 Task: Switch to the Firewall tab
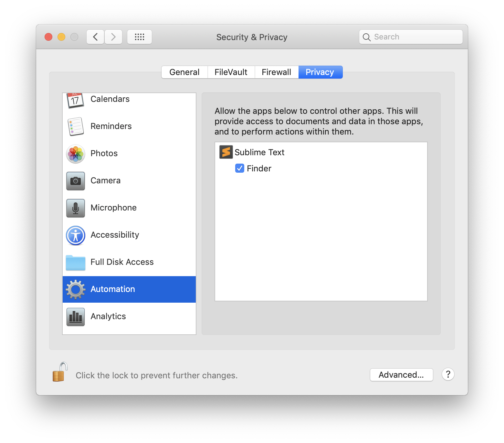click(276, 72)
